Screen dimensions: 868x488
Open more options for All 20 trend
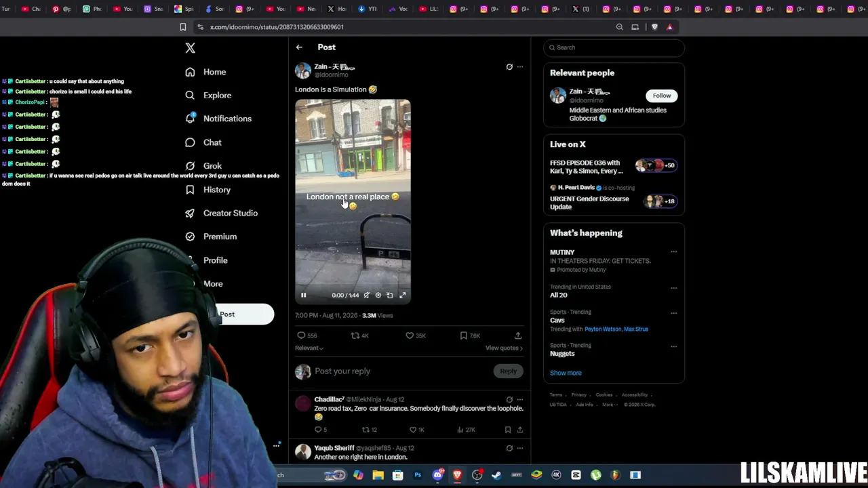tap(673, 287)
